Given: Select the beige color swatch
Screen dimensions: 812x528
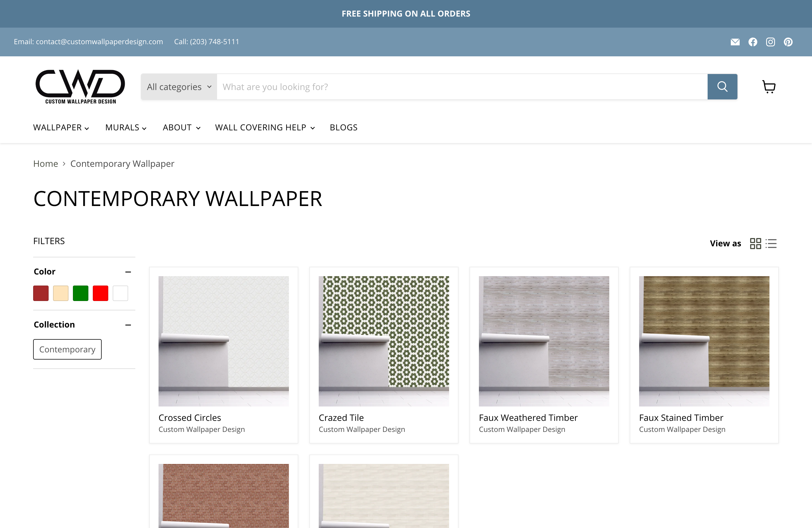Looking at the screenshot, I should point(61,293).
